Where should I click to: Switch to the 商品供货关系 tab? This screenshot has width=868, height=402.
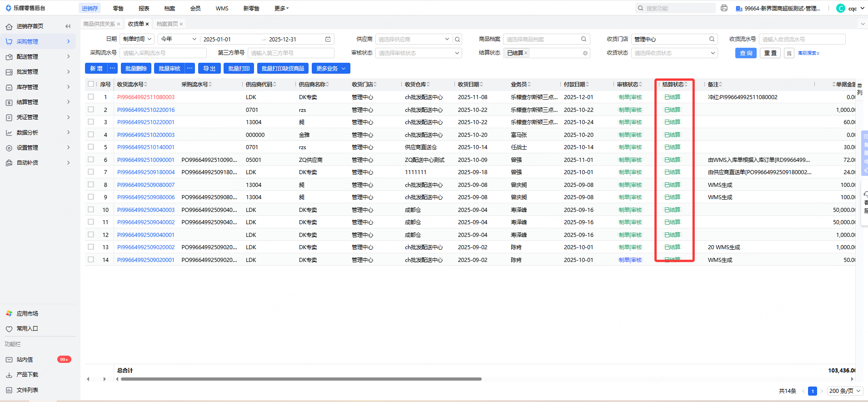[99, 24]
